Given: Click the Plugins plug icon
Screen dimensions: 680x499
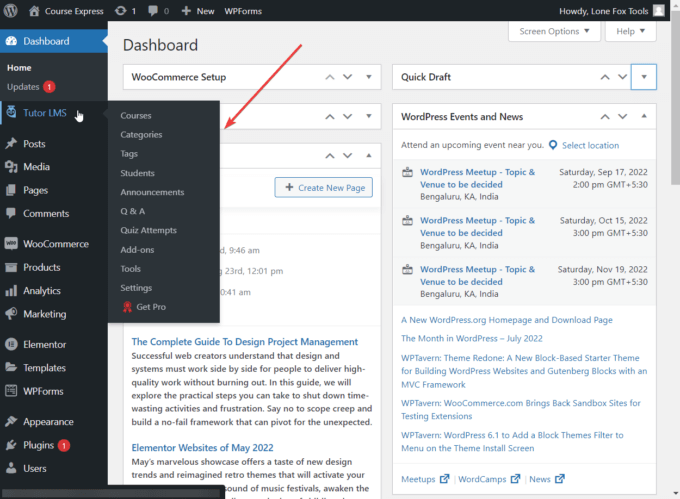Looking at the screenshot, I should (x=11, y=445).
